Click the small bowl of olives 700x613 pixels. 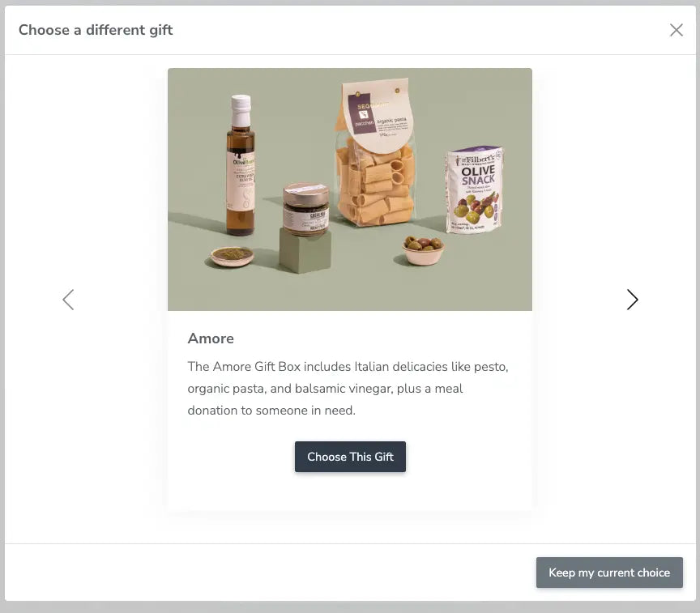tap(423, 250)
